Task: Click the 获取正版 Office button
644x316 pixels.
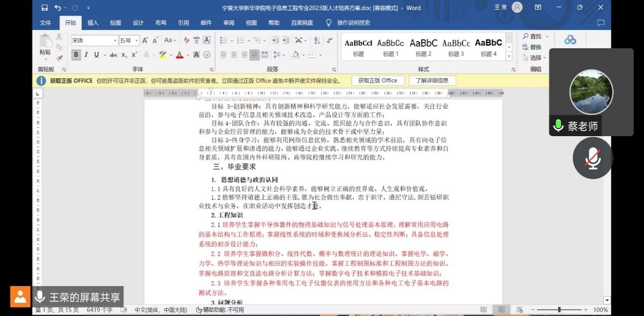Action: point(378,80)
